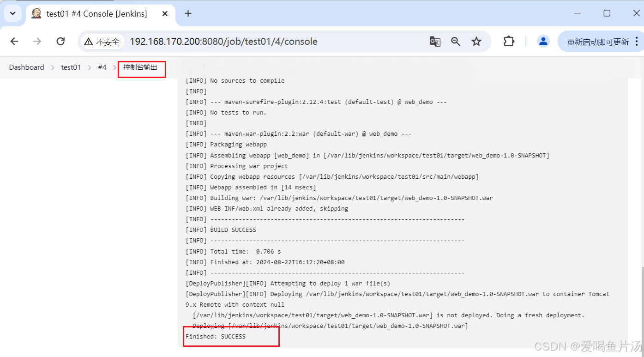Image resolution: width=644 pixels, height=357 pixels.
Task: Open a new browser tab
Action: (188, 13)
